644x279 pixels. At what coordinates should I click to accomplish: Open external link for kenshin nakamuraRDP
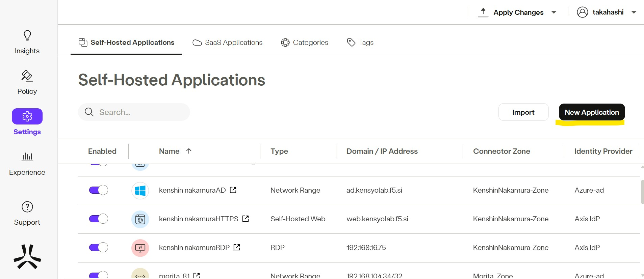[x=237, y=247]
